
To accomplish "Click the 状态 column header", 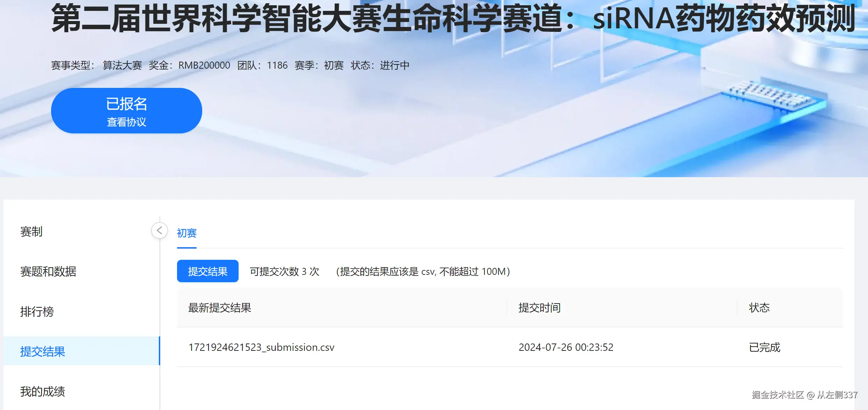I will tap(759, 308).
